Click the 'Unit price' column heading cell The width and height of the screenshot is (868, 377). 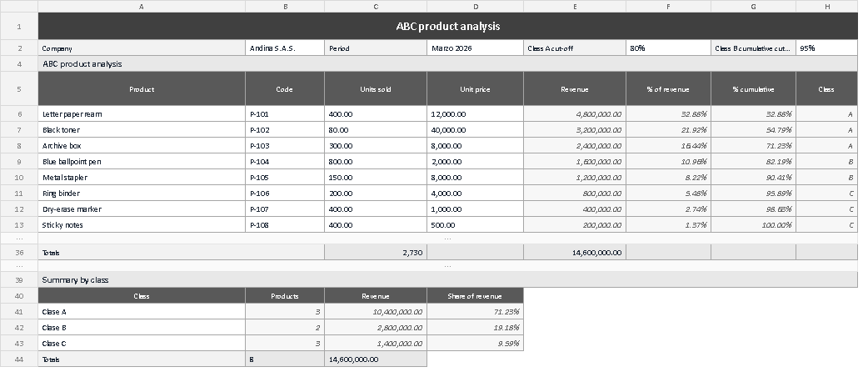click(476, 88)
